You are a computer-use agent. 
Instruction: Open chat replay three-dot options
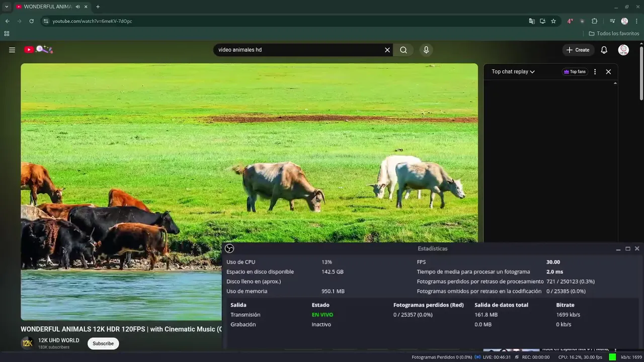[x=595, y=72]
